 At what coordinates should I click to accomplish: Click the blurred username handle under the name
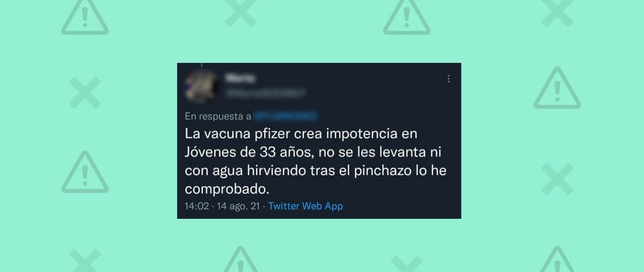pyautogui.click(x=265, y=93)
